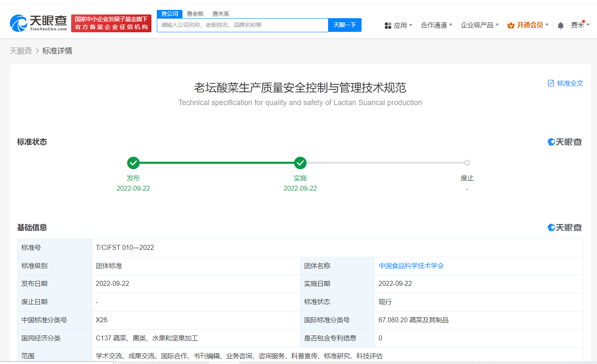Click the green checkmark on 发布 milestone
The height and width of the screenshot is (364, 597).
click(x=133, y=163)
